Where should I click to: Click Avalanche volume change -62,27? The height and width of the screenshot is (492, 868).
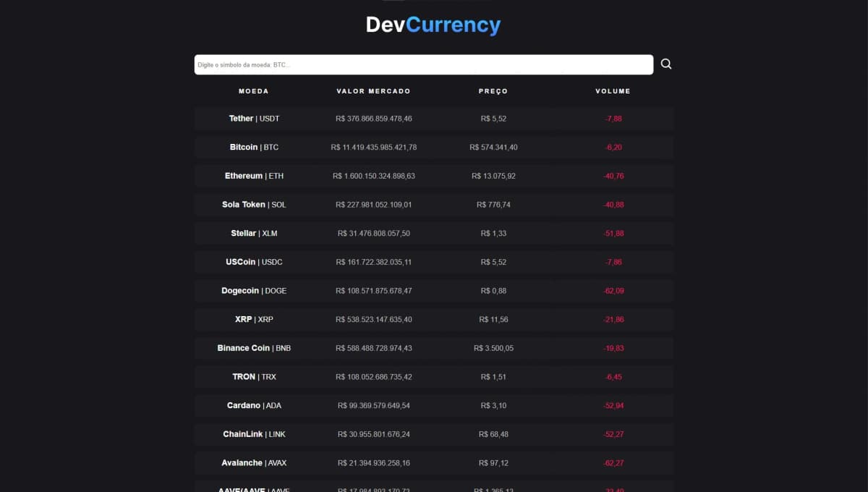613,463
